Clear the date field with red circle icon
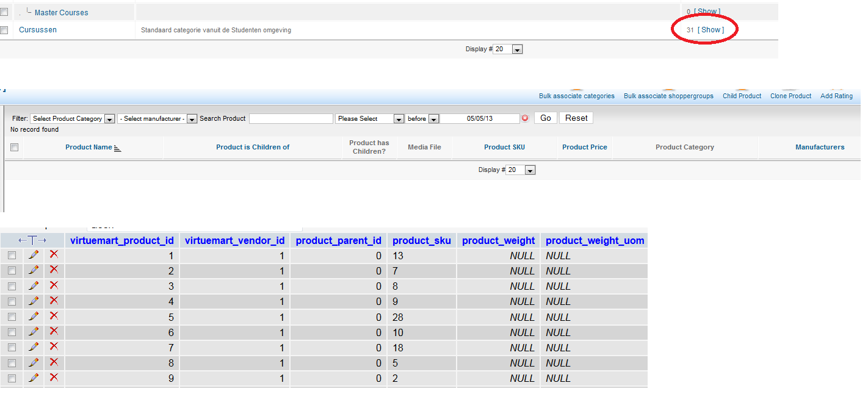Screen dimensions: 868x394 click(525, 118)
